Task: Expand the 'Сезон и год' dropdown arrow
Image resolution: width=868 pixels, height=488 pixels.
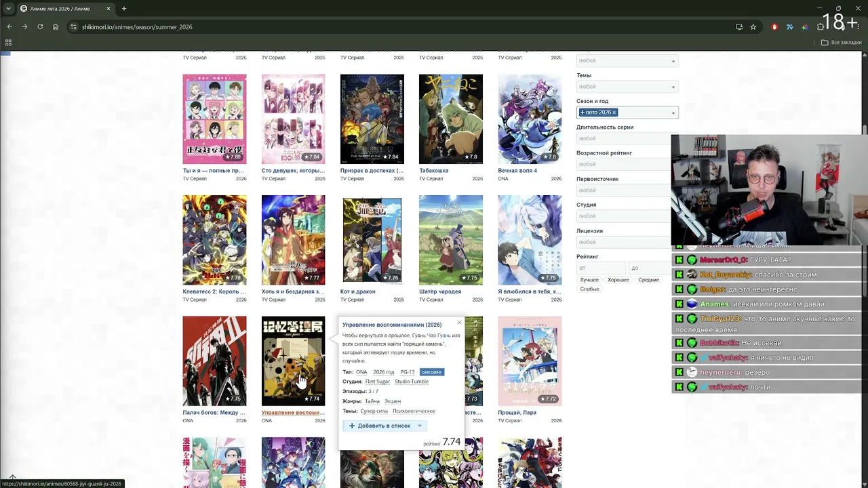Action: click(673, 113)
